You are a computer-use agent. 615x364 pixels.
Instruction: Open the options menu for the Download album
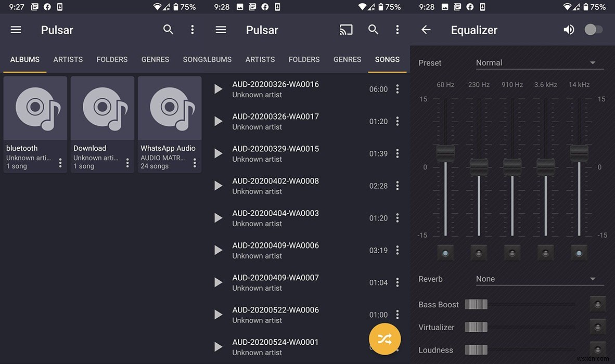(x=127, y=162)
